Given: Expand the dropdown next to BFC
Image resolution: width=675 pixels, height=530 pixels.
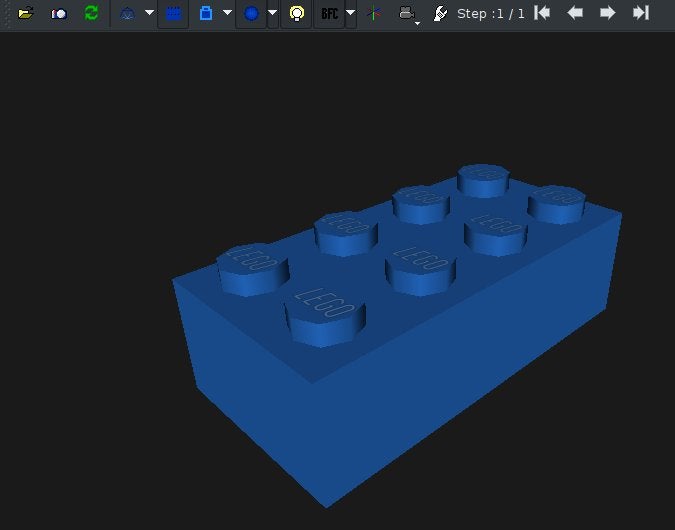Looking at the screenshot, I should pyautogui.click(x=351, y=14).
